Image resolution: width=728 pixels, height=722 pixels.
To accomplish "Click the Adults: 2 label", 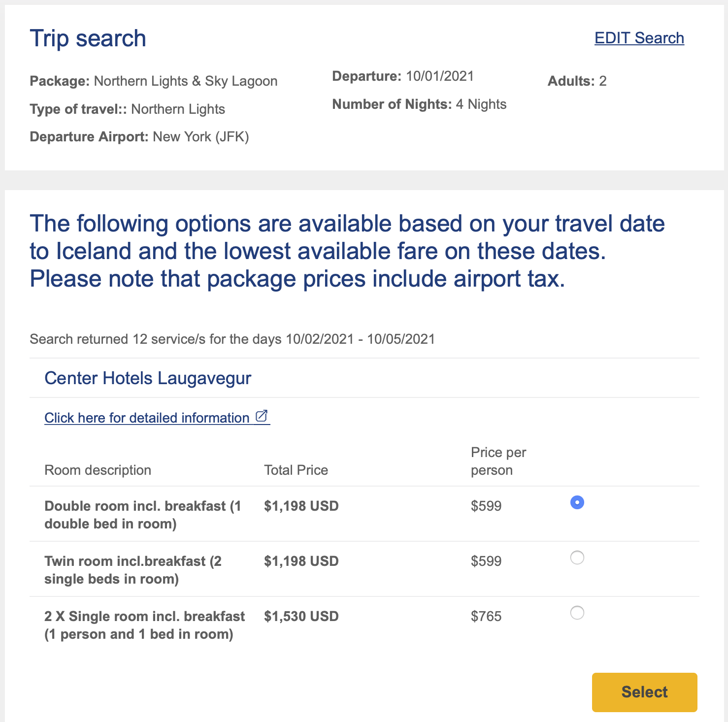I will (577, 81).
